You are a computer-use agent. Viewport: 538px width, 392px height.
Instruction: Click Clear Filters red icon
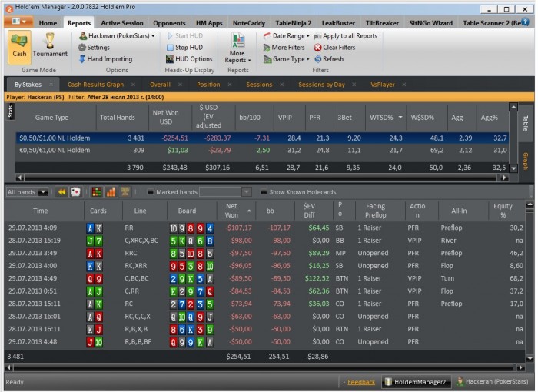[317, 48]
